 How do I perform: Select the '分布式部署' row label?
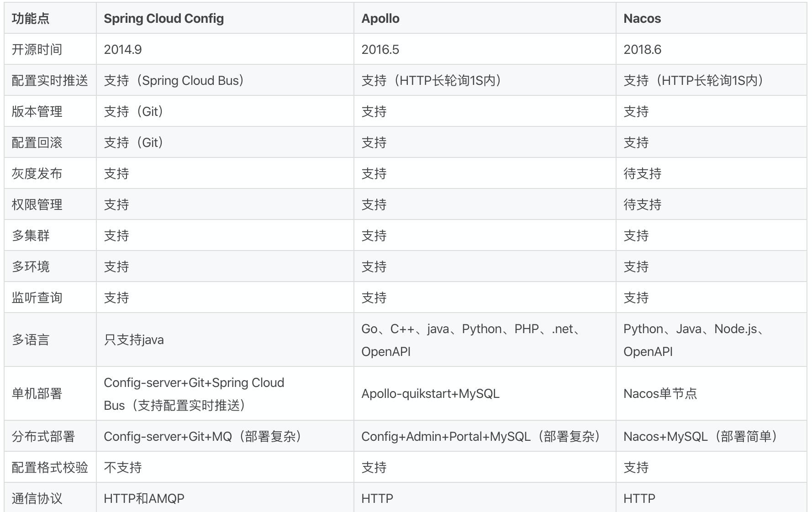click(x=50, y=436)
